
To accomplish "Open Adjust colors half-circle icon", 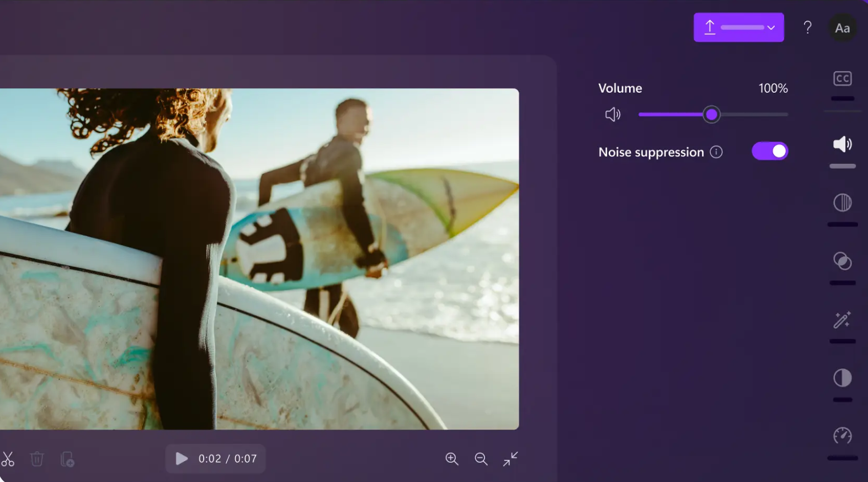I will [x=842, y=378].
